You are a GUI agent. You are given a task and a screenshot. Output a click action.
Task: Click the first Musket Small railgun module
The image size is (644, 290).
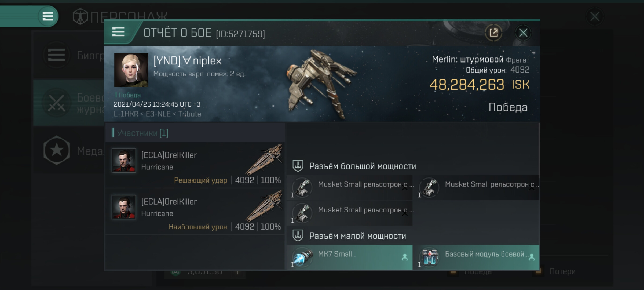click(349, 188)
